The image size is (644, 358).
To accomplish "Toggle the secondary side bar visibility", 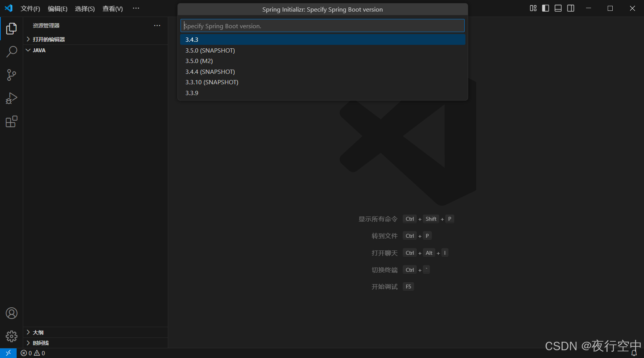I will [x=571, y=8].
